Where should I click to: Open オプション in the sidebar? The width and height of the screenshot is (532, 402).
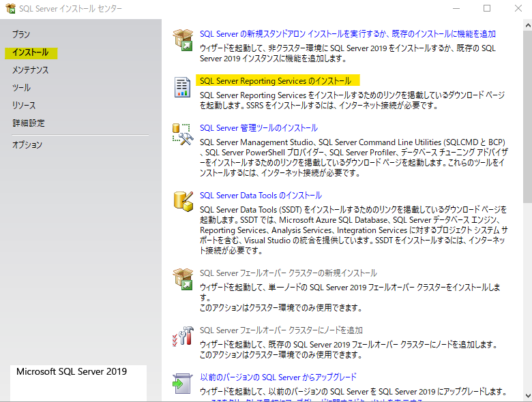[27, 144]
